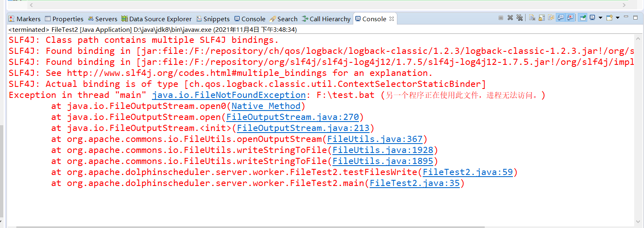
Task: Open the Display Selected Console dropdown arrow
Action: 600,18
